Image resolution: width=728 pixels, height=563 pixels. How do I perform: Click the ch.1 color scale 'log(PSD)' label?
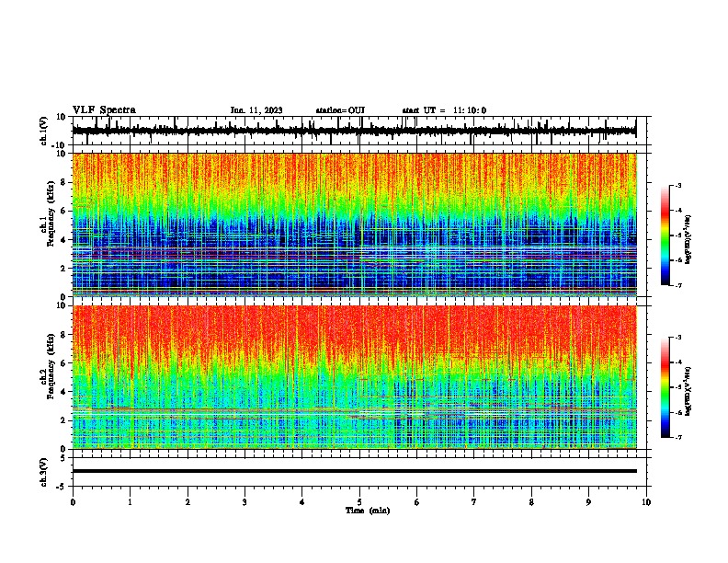pyautogui.click(x=688, y=240)
